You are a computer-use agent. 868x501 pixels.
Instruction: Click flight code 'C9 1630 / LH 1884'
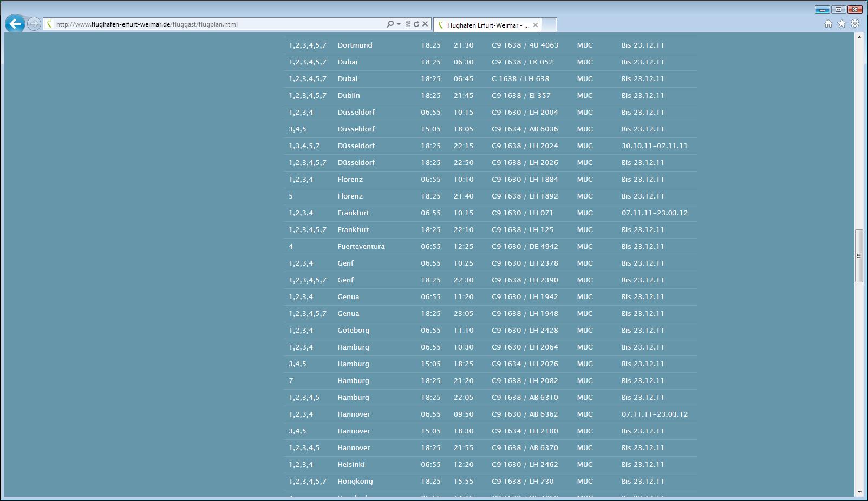[525, 180]
